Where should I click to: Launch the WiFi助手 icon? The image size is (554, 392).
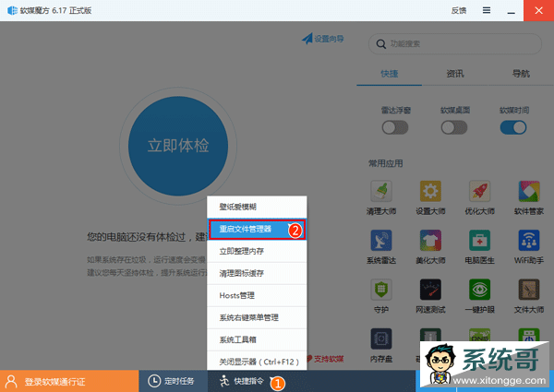(x=529, y=241)
